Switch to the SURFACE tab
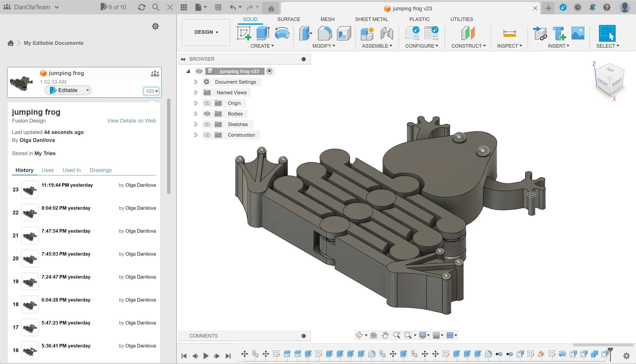The image size is (636, 364). tap(288, 19)
